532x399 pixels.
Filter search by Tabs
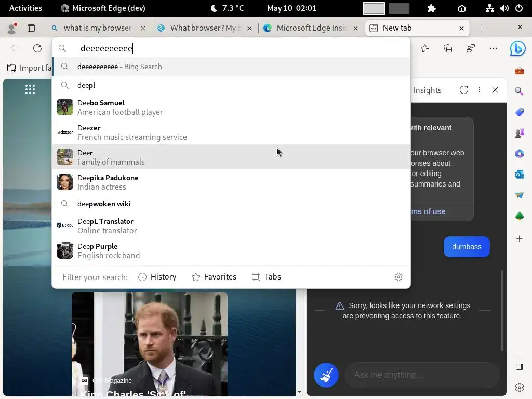click(x=267, y=277)
